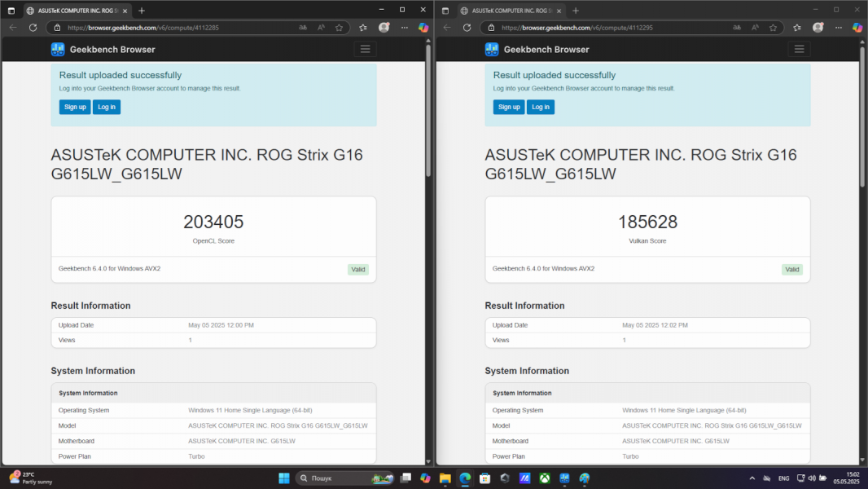Open Copilot in the right Edge window
Viewport: 868px width, 489px height.
(x=857, y=28)
